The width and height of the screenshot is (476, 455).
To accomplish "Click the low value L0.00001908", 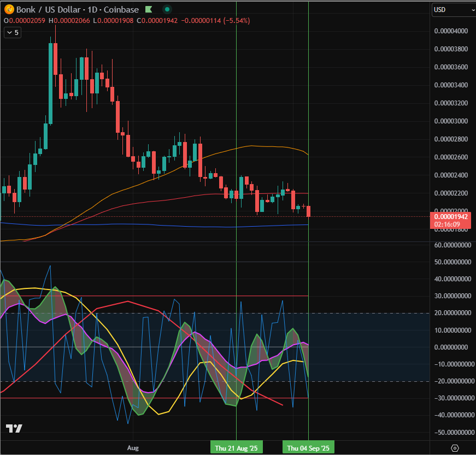I will pyautogui.click(x=113, y=21).
